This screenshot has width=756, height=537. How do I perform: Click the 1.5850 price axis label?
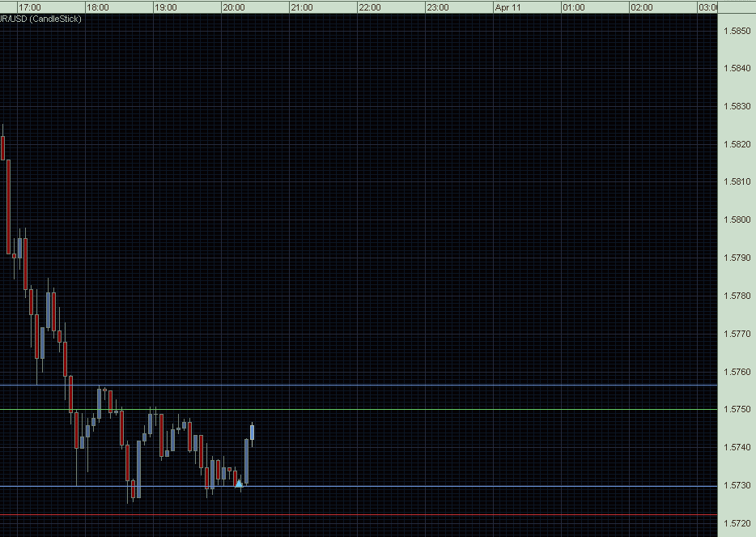pos(737,31)
